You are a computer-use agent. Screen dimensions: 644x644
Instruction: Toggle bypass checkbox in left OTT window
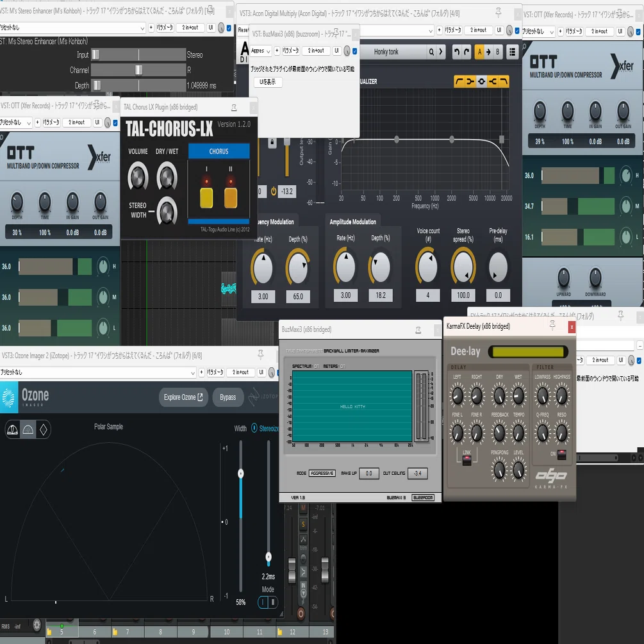pyautogui.click(x=115, y=123)
